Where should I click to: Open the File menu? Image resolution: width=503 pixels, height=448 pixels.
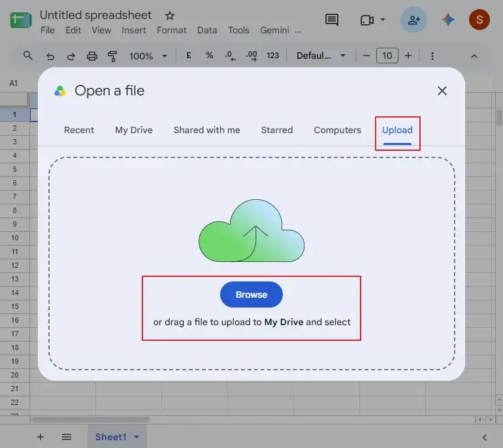[x=48, y=30]
